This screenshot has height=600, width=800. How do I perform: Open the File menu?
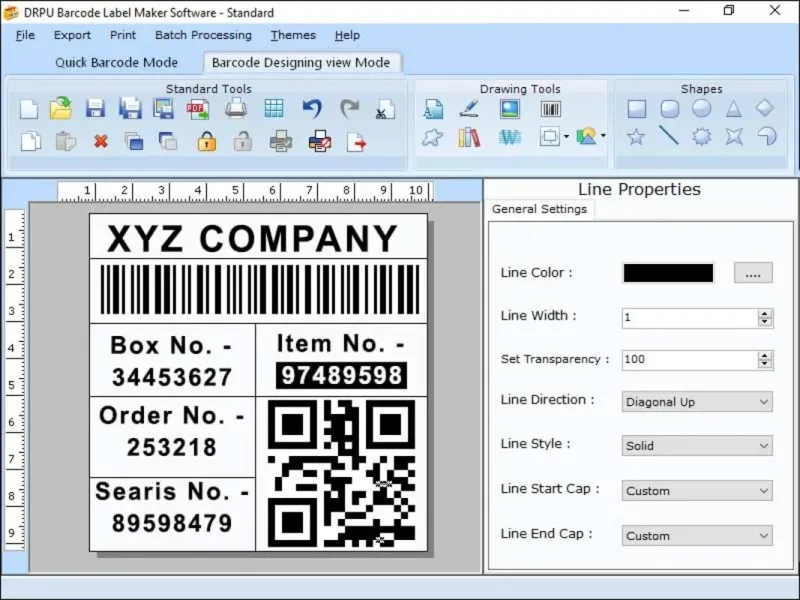click(25, 35)
